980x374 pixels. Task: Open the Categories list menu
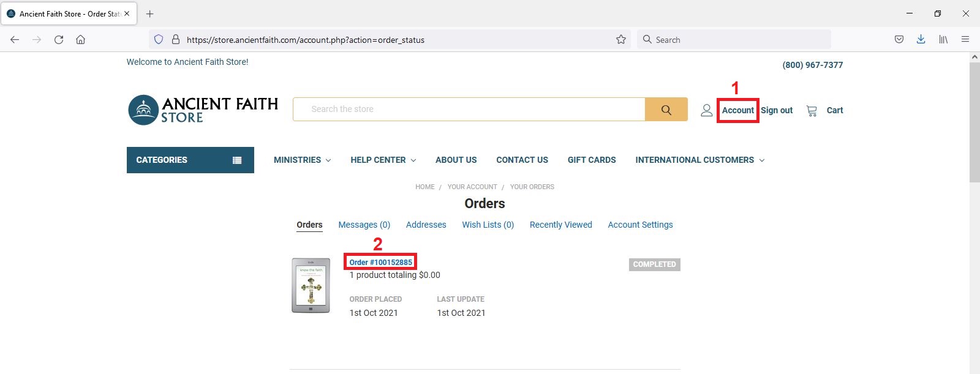coord(190,160)
